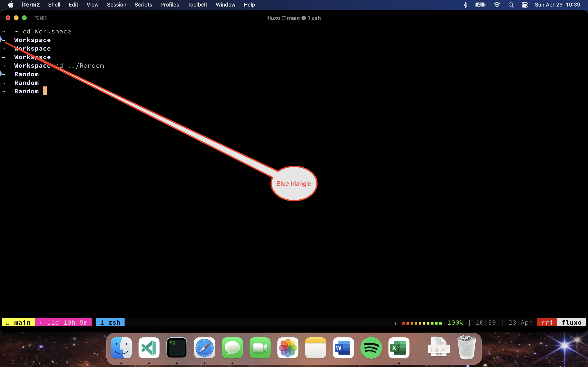Open Microsoft Excel from the Dock
This screenshot has height=367, width=588.
click(399, 348)
